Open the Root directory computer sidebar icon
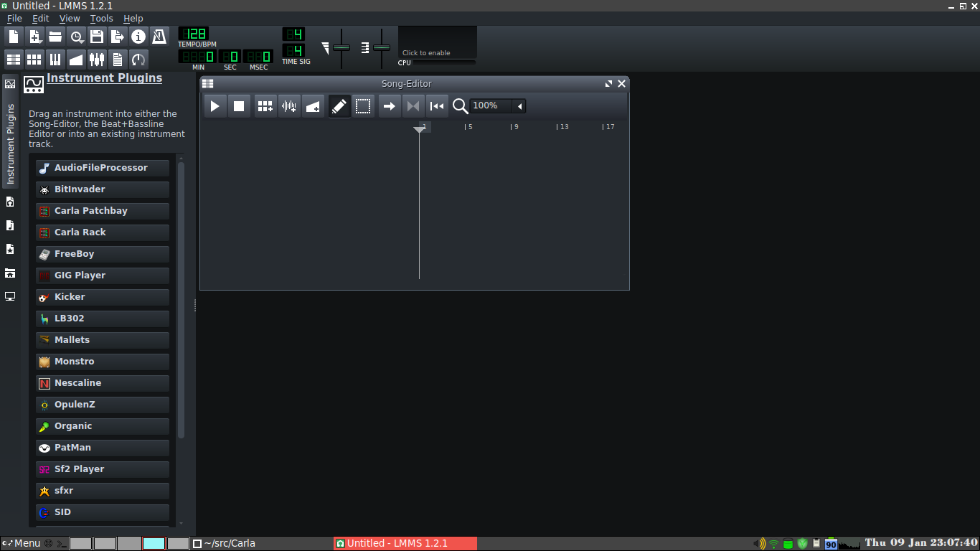Viewport: 980px width, 551px height. [x=10, y=296]
